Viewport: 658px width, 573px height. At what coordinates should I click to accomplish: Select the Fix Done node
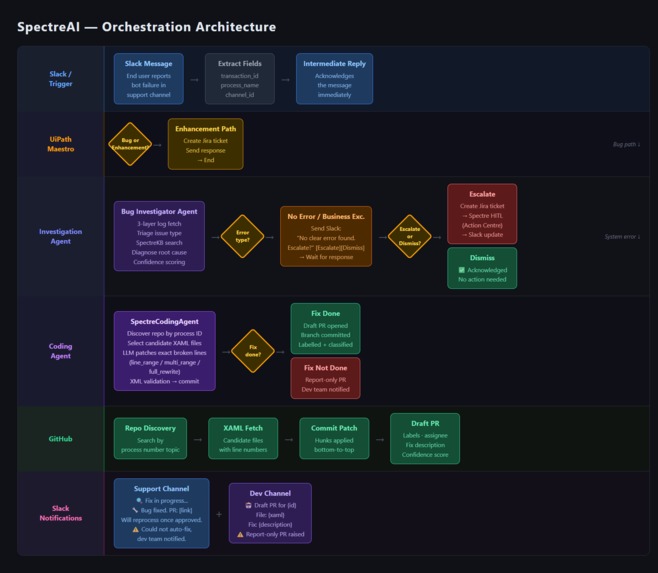coord(326,329)
